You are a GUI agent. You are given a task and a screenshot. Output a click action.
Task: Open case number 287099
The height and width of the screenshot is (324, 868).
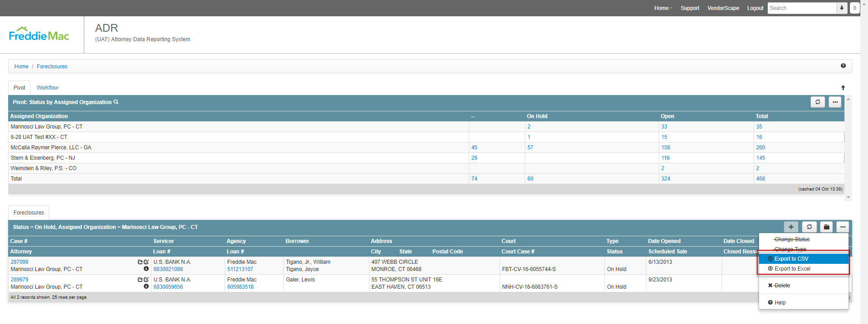point(19,262)
